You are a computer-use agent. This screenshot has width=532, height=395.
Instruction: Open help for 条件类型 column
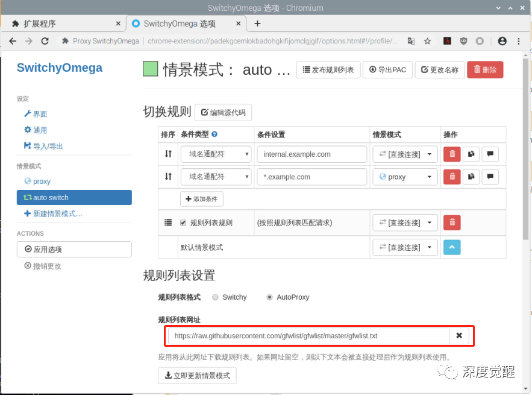(x=214, y=134)
